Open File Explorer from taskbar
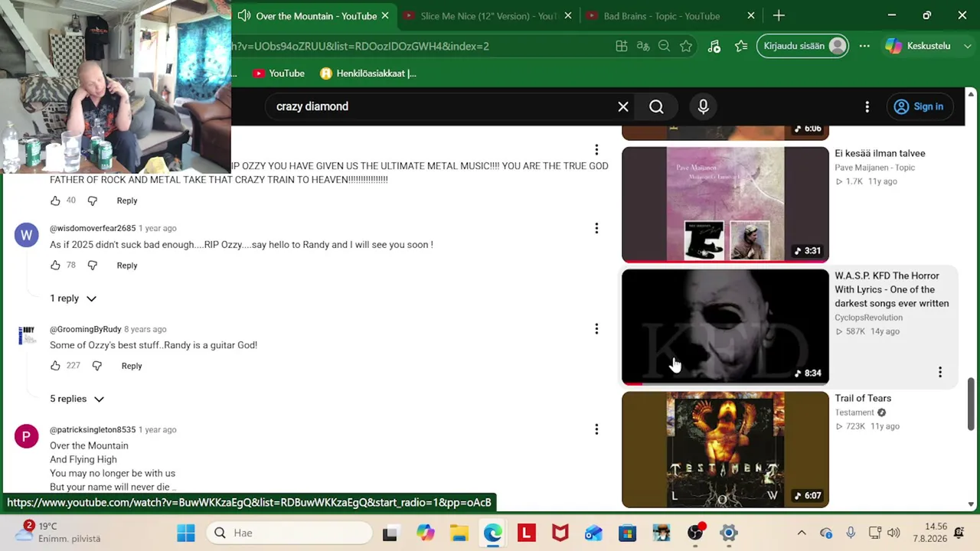The height and width of the screenshot is (551, 980). 459,533
